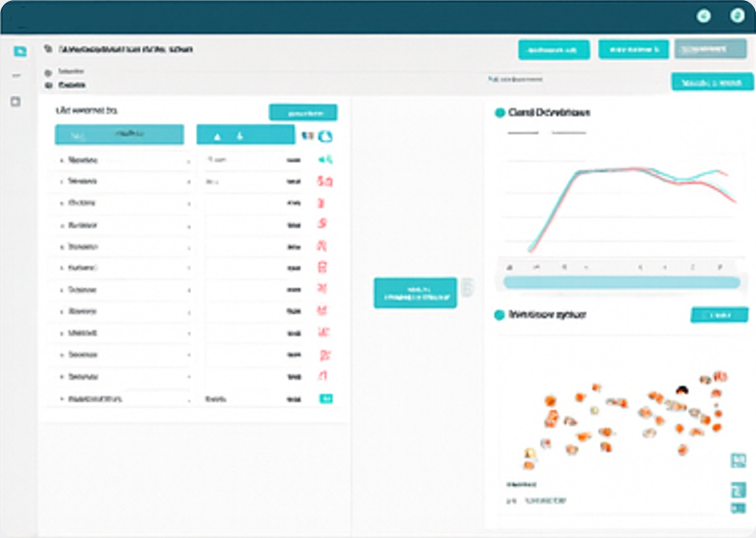
Task: Click the teal button in the center panel
Action: coord(415,293)
